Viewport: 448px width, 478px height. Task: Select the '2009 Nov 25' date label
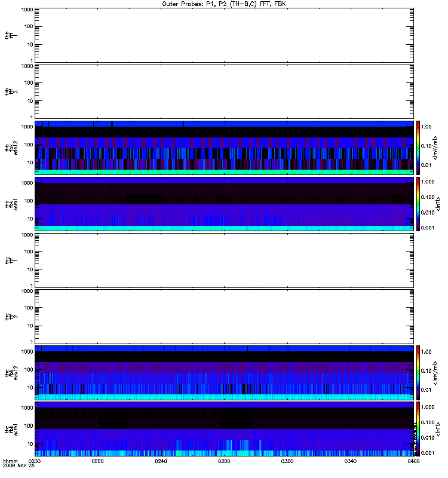click(19, 466)
